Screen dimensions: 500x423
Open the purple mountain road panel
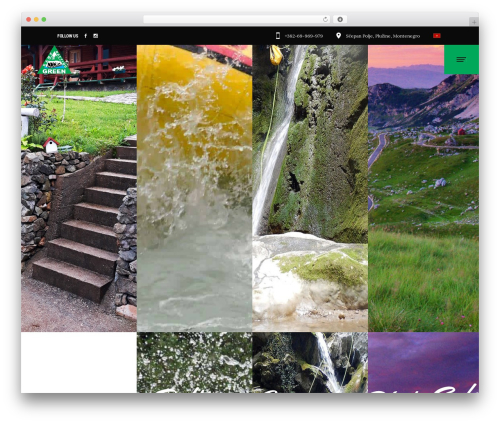click(x=424, y=188)
